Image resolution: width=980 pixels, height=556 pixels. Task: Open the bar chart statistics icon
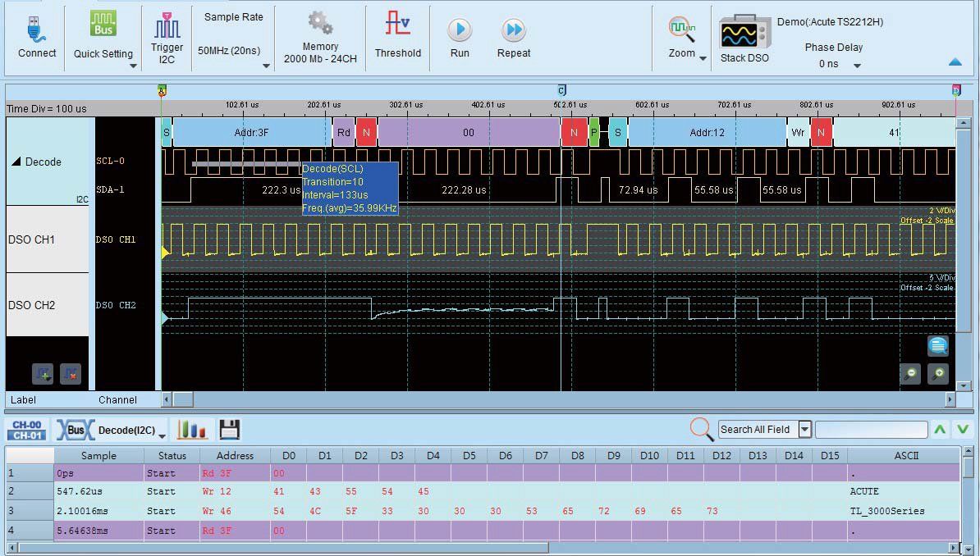point(192,429)
